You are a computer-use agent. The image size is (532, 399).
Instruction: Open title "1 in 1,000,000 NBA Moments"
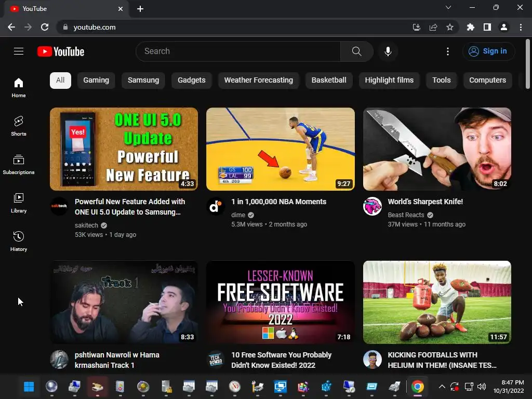(278, 202)
